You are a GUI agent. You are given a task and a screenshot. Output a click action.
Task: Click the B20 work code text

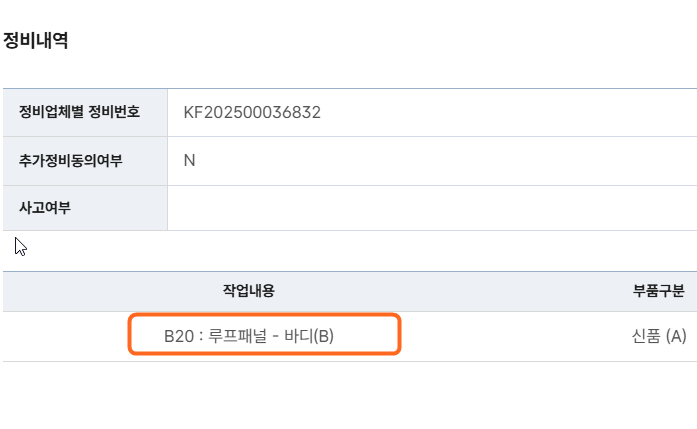click(177, 336)
